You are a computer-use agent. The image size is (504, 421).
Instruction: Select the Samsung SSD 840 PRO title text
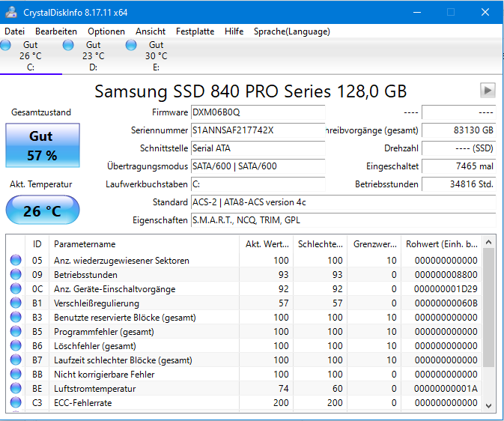click(x=250, y=91)
